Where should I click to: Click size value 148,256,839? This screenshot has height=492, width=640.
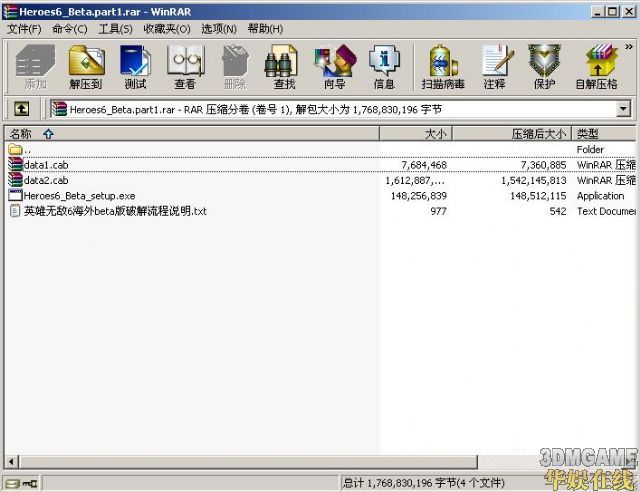[x=419, y=196]
